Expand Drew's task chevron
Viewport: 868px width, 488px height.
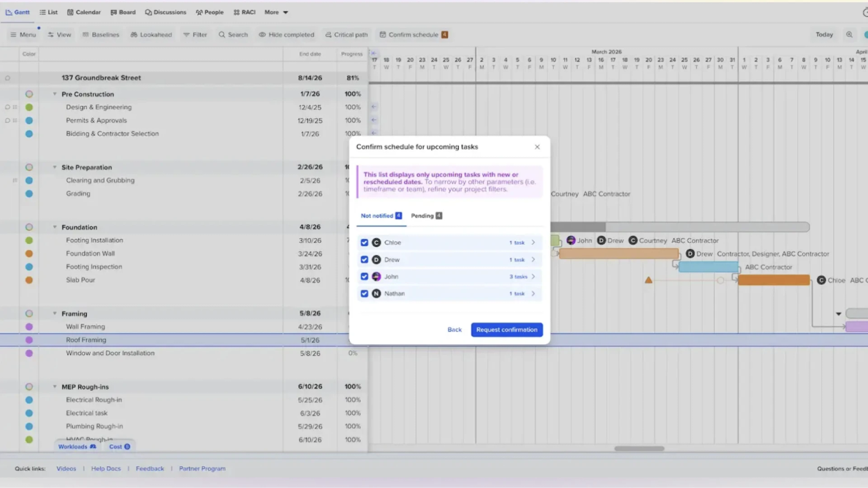pos(533,260)
